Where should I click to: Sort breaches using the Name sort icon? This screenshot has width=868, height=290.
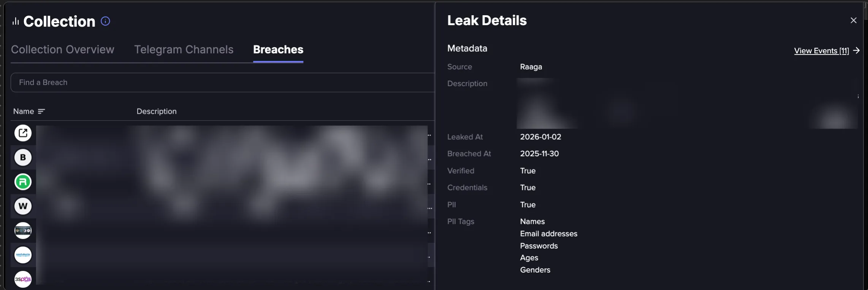tap(41, 111)
